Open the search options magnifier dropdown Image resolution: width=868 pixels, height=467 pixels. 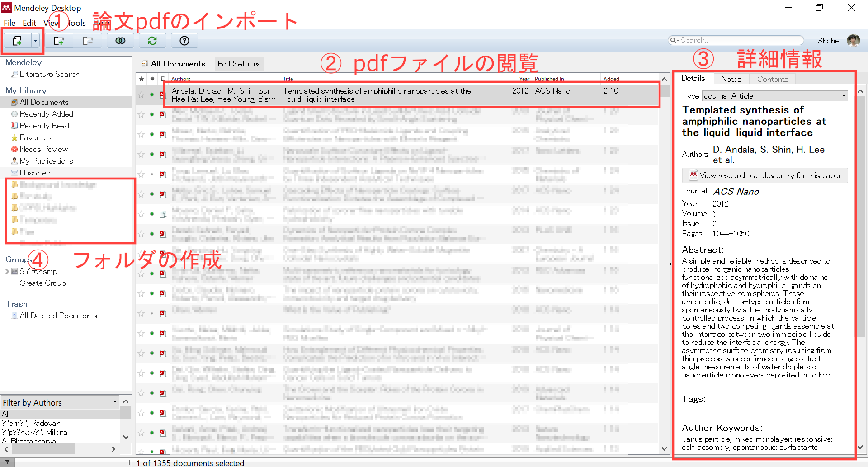675,40
